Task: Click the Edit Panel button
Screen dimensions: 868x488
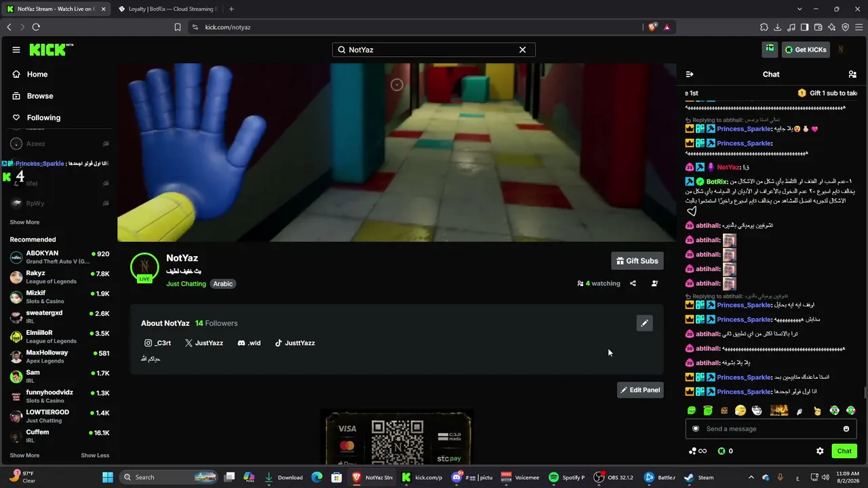Action: click(639, 390)
